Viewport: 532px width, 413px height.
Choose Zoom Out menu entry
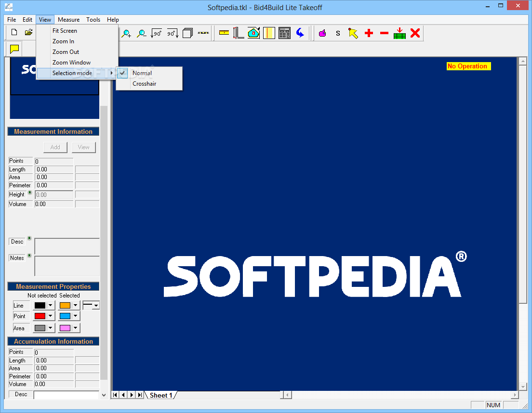point(77,52)
